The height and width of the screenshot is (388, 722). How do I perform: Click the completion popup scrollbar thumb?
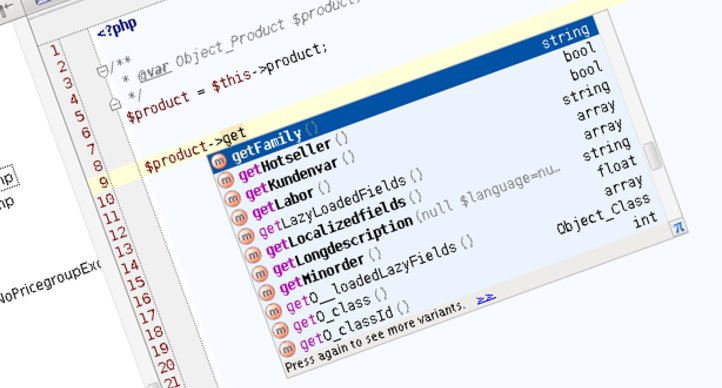coord(652,156)
